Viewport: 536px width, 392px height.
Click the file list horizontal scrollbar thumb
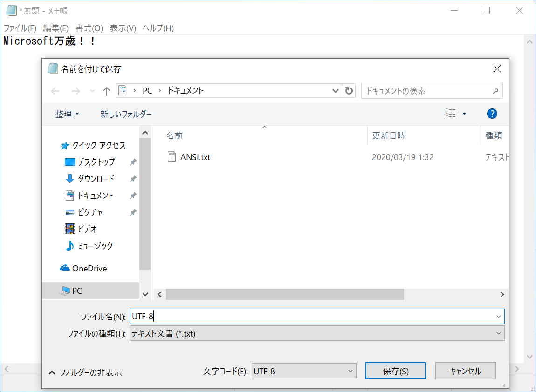tap(285, 294)
